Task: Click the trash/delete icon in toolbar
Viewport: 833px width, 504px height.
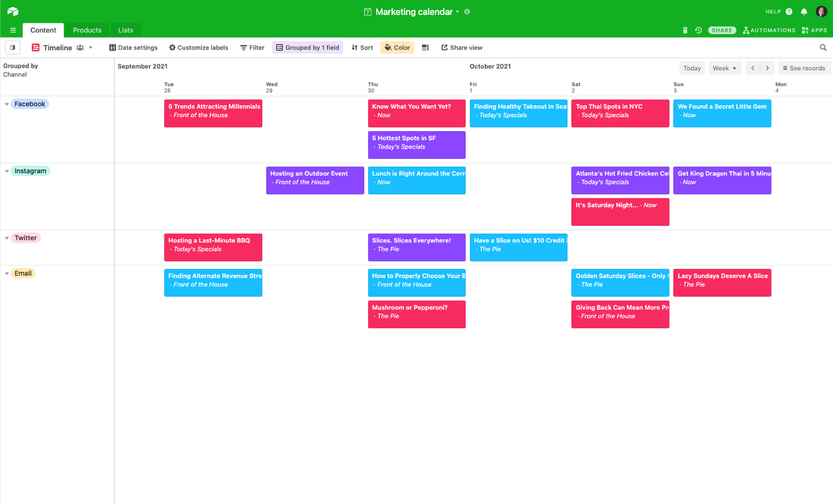Action: click(x=685, y=30)
